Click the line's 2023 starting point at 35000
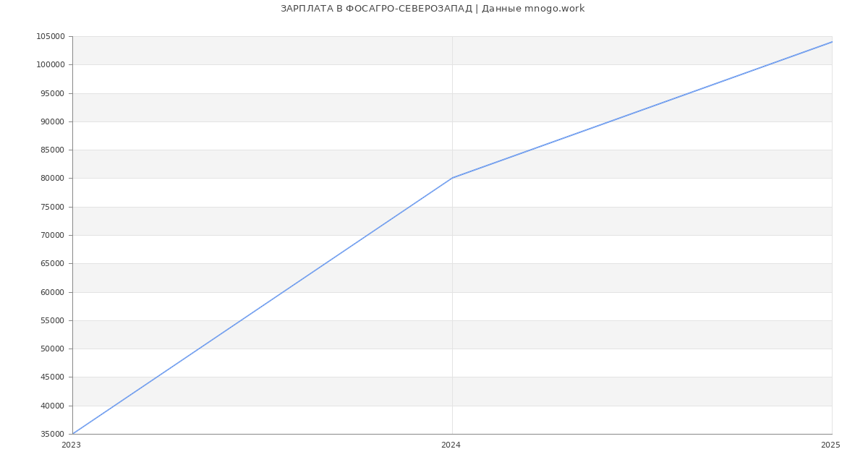The width and height of the screenshot is (868, 470). (x=72, y=434)
